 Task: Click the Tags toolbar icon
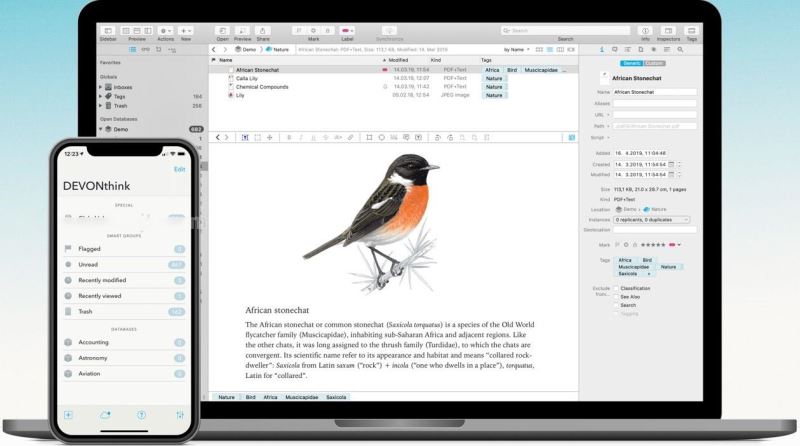pos(691,31)
